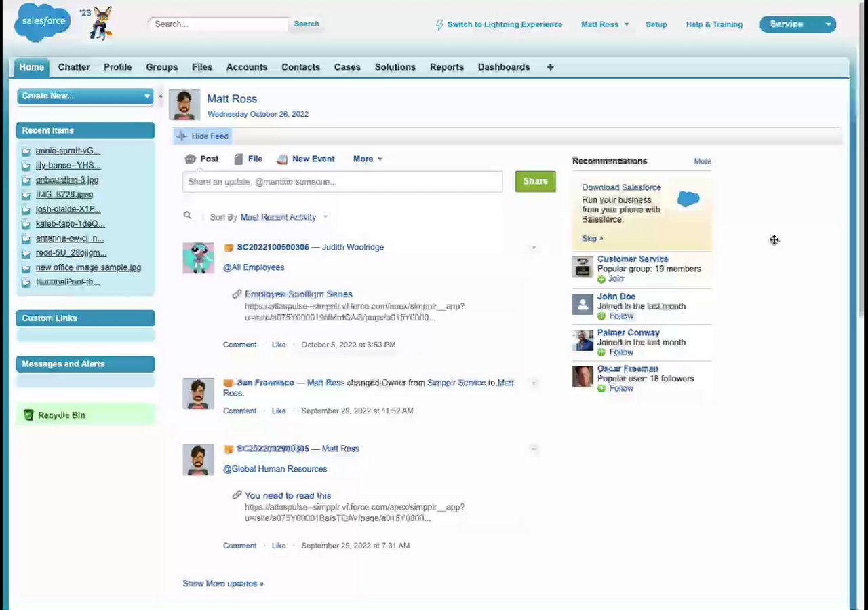Open post menu arrow on San Francisco update

pos(534,383)
